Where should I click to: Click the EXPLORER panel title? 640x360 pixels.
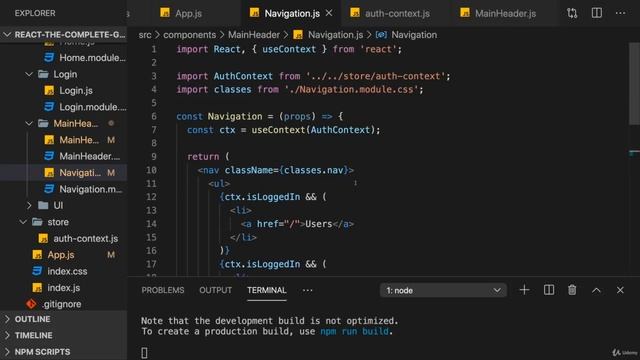(x=35, y=13)
